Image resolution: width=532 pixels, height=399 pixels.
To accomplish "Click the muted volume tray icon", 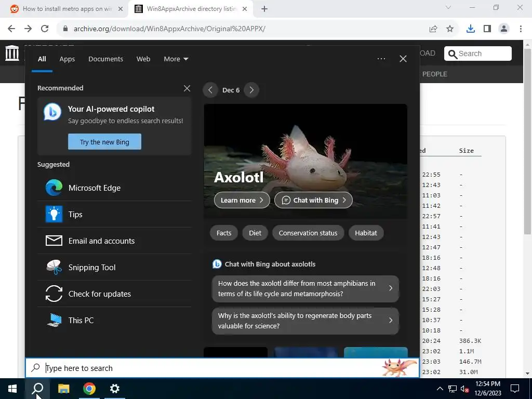I will pos(464,389).
